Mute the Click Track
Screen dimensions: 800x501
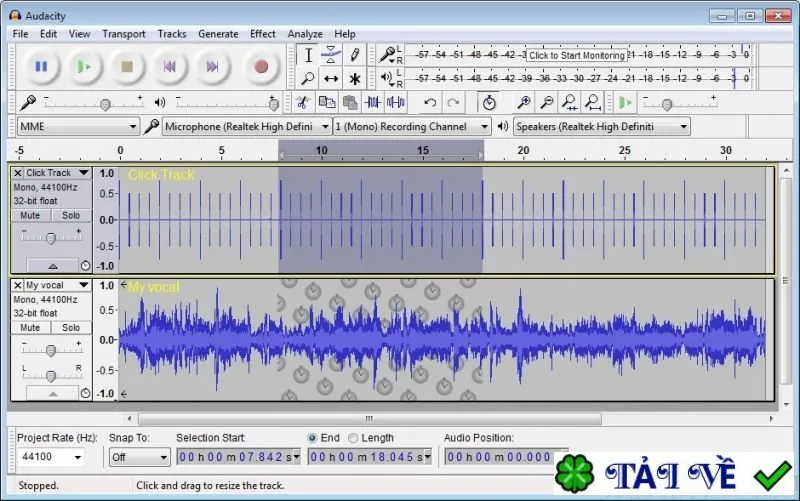click(x=30, y=215)
